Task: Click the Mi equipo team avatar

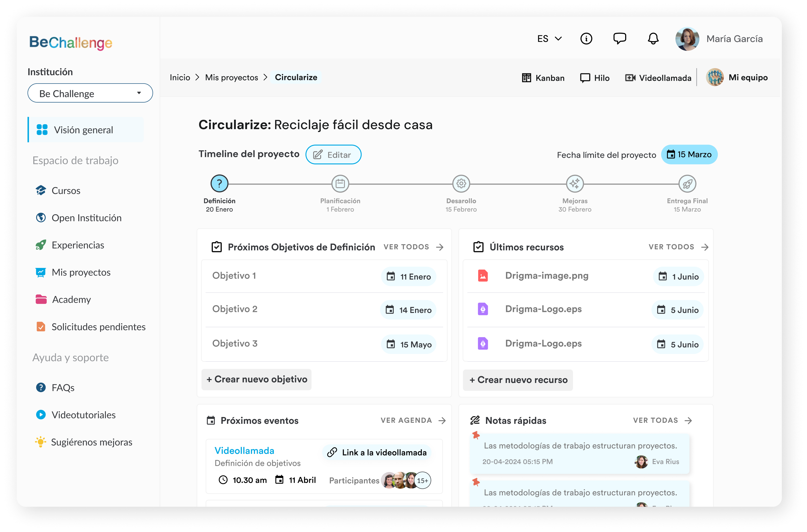Action: [x=715, y=78]
